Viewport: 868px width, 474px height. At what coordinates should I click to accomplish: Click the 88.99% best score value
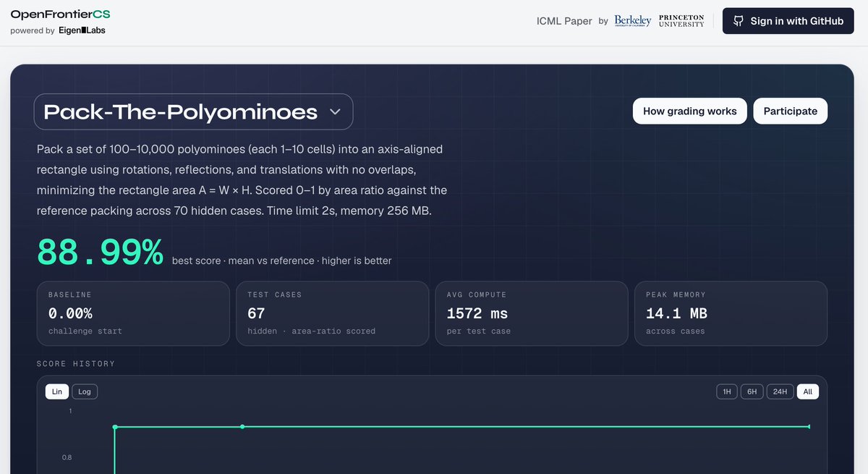click(101, 253)
